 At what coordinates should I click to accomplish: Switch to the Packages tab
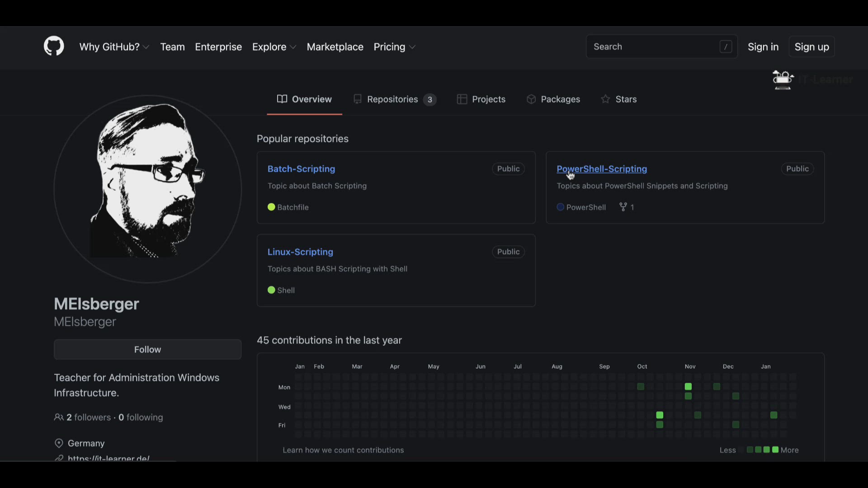pyautogui.click(x=553, y=99)
